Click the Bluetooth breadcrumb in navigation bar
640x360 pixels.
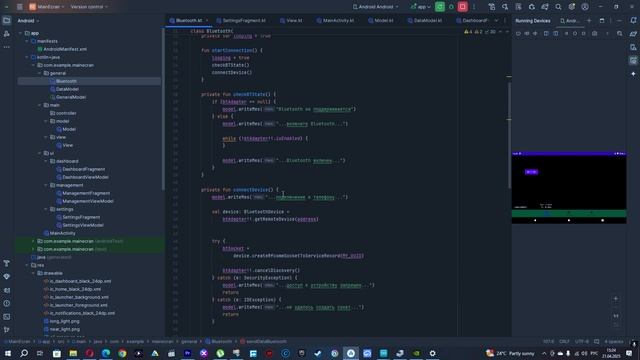click(218, 342)
